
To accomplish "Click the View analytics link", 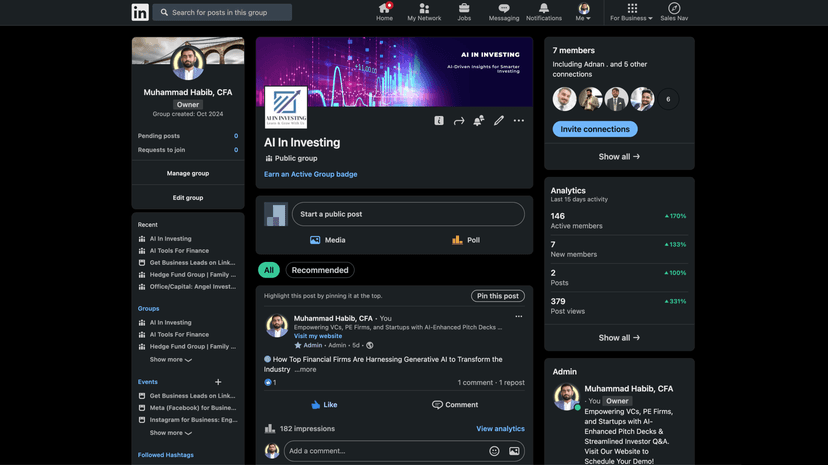I will click(x=501, y=429).
